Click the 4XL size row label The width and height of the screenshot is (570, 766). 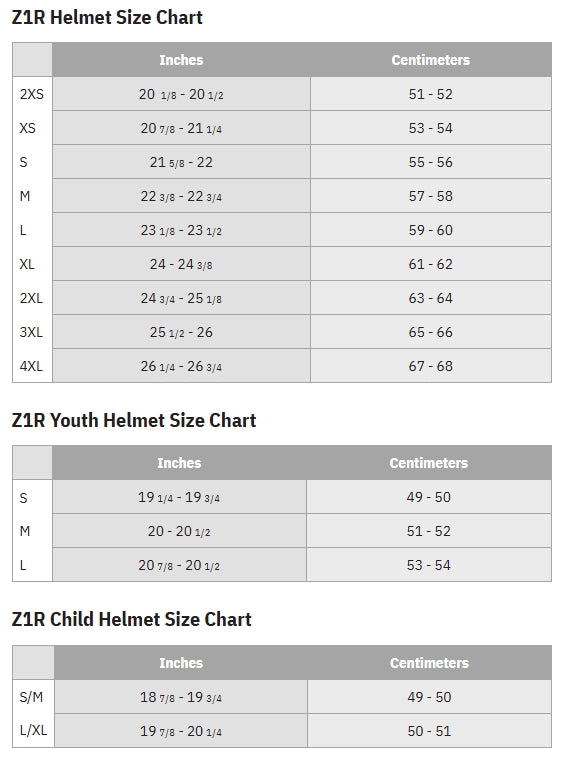coord(31,366)
